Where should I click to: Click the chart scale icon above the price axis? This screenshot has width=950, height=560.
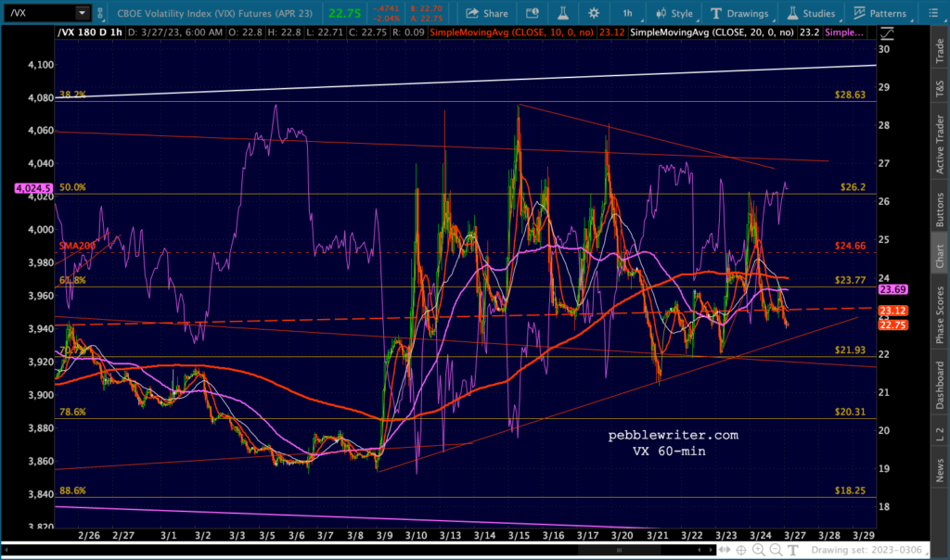tap(887, 34)
